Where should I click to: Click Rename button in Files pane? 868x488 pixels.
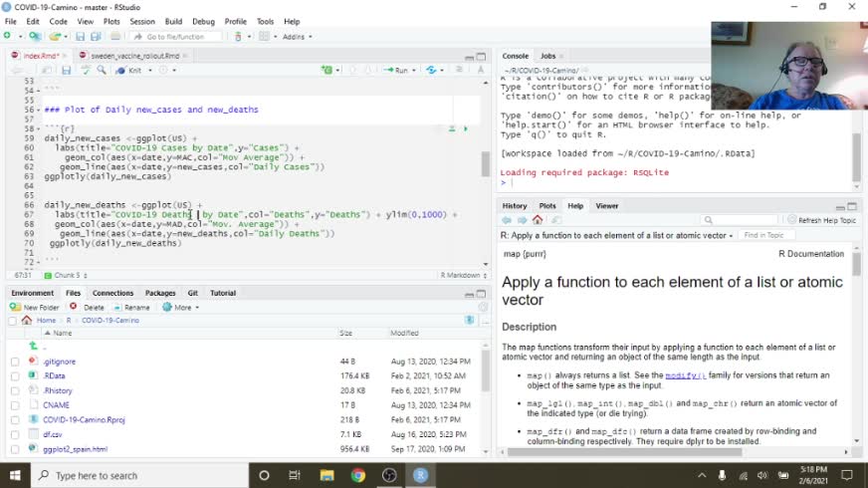pyautogui.click(x=131, y=307)
